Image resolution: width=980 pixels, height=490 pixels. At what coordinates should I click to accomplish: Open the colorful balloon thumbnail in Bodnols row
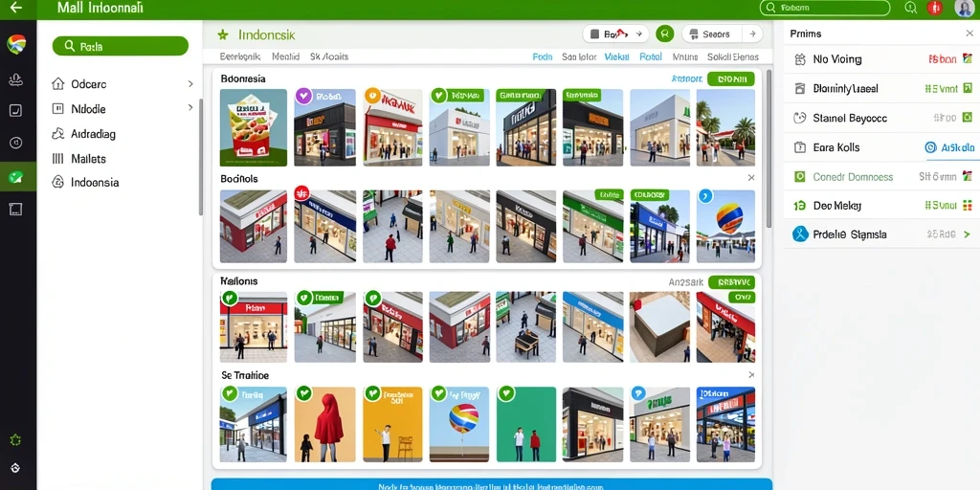725,226
